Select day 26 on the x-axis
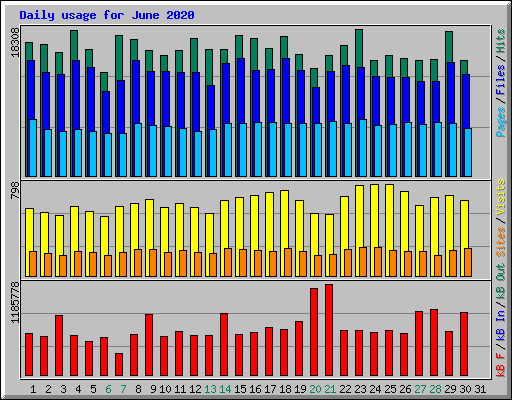512x400 pixels. coord(405,389)
